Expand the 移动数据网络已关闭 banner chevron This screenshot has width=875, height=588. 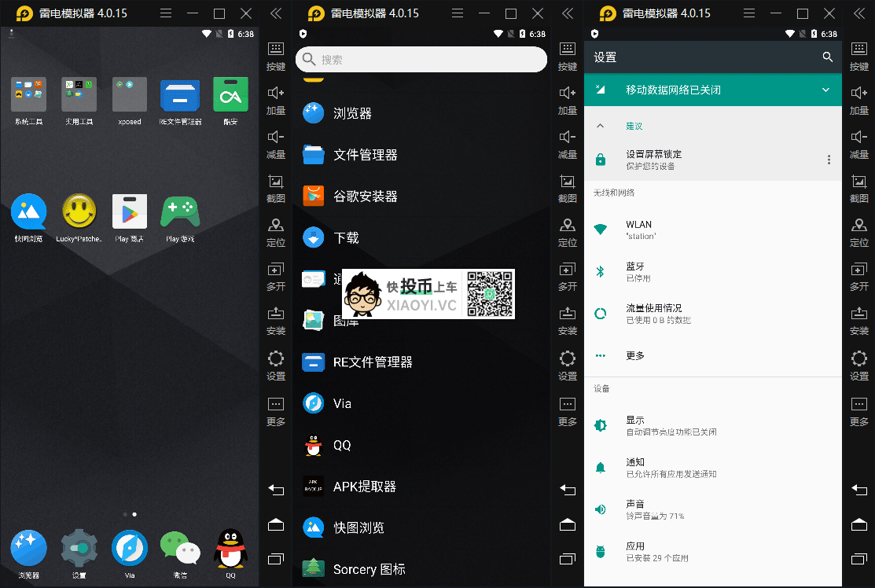click(826, 90)
